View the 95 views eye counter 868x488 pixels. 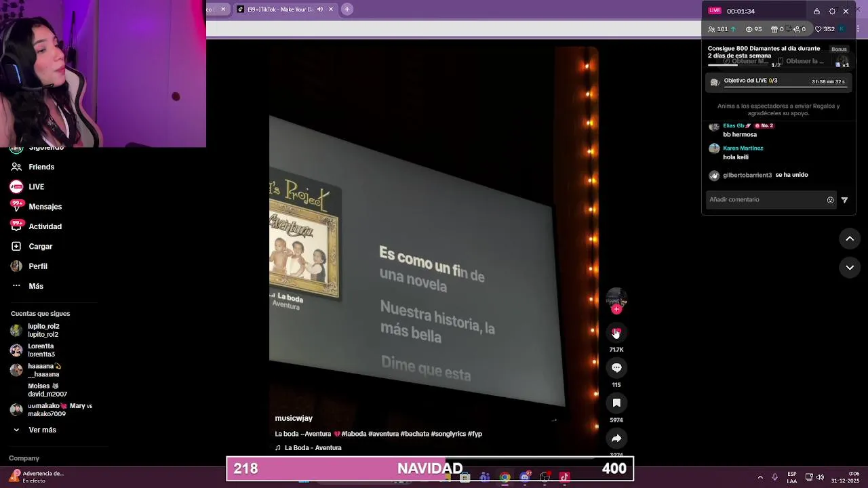[x=753, y=29]
